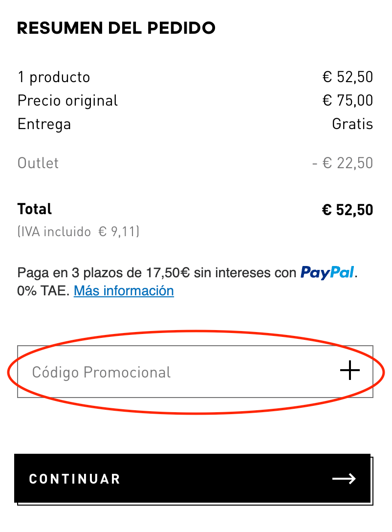Viewport: 392px width, 532px height.
Task: Click the plus icon in promo code field
Action: [349, 372]
